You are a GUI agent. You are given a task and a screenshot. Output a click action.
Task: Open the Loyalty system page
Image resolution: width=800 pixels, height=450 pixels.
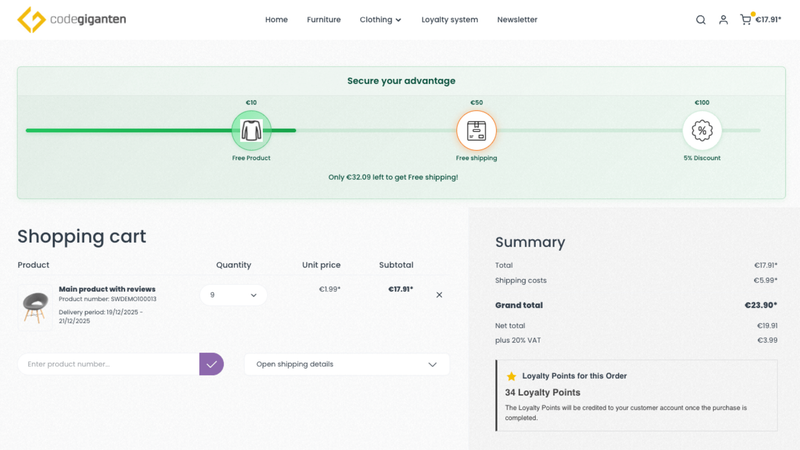449,20
